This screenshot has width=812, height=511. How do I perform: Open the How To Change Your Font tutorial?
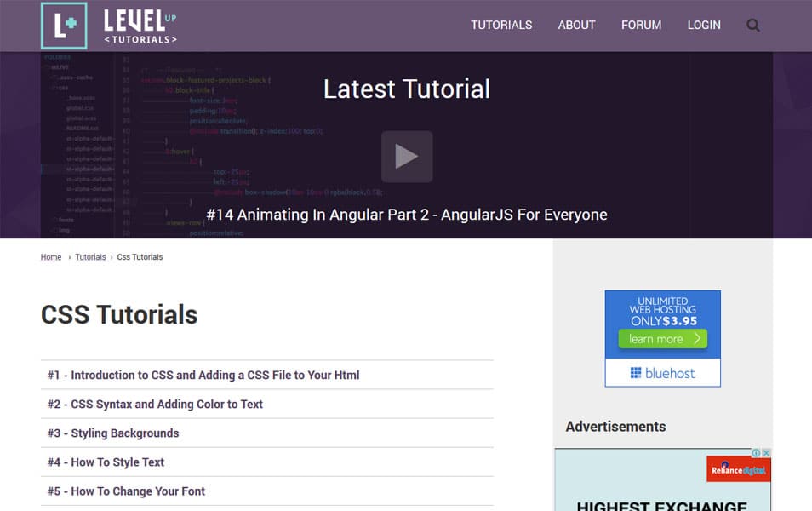tap(125, 491)
